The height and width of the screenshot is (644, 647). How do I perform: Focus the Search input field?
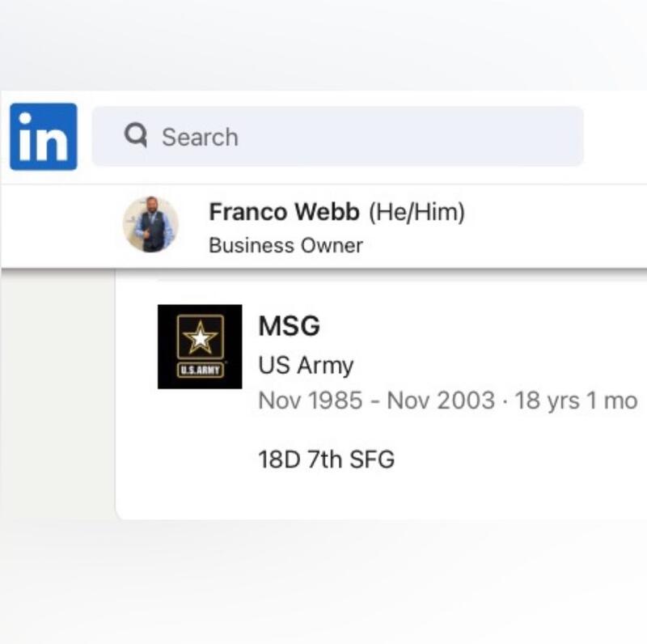[364, 136]
